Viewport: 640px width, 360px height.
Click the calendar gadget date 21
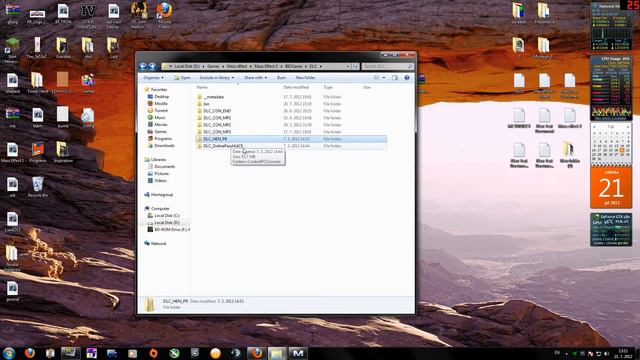611,188
